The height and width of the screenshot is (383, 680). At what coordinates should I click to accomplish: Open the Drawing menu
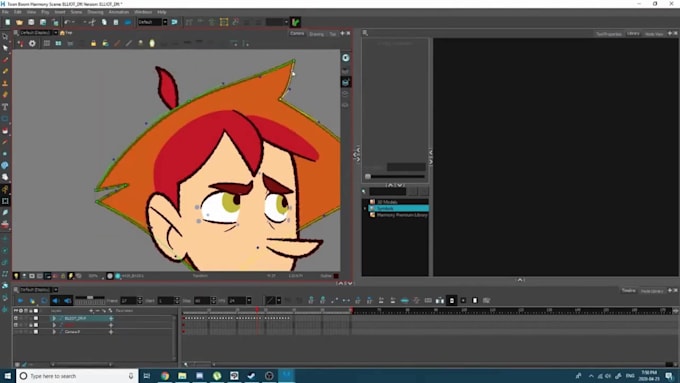[95, 12]
